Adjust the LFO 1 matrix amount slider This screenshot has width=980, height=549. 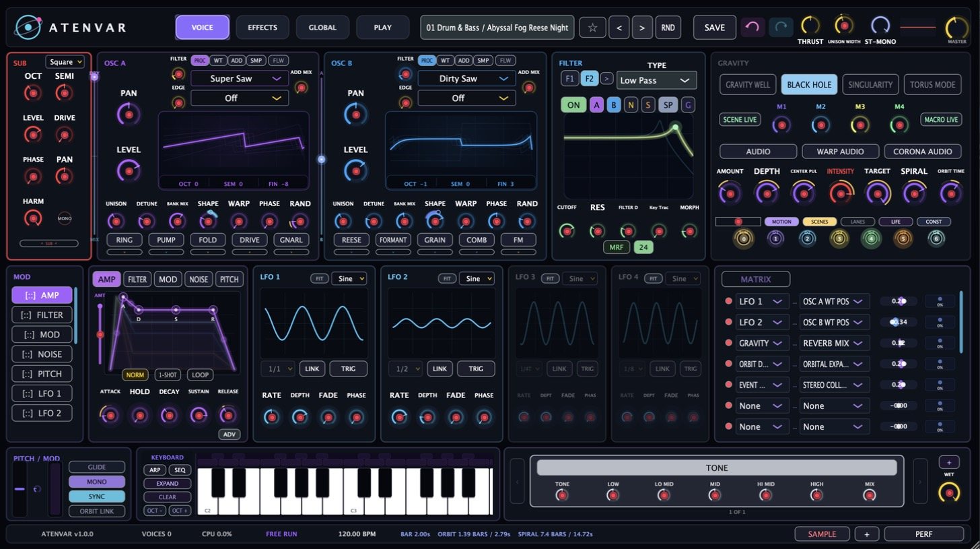pyautogui.click(x=898, y=301)
